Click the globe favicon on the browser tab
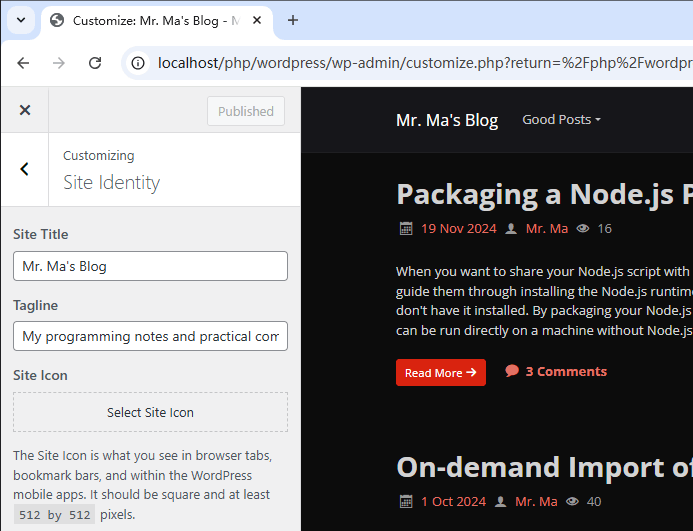Screen dimensions: 693x531 [57, 20]
